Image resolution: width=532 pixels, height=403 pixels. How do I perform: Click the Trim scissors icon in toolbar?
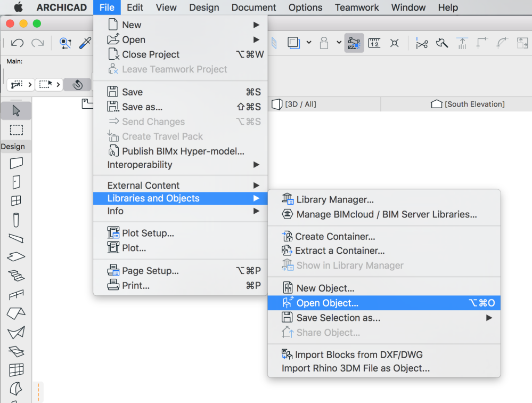click(x=422, y=43)
